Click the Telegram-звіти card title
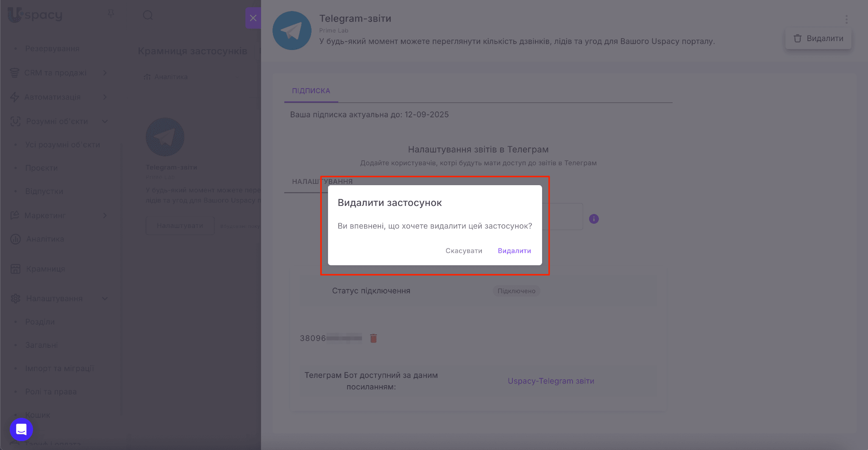The height and width of the screenshot is (450, 868). point(171,167)
